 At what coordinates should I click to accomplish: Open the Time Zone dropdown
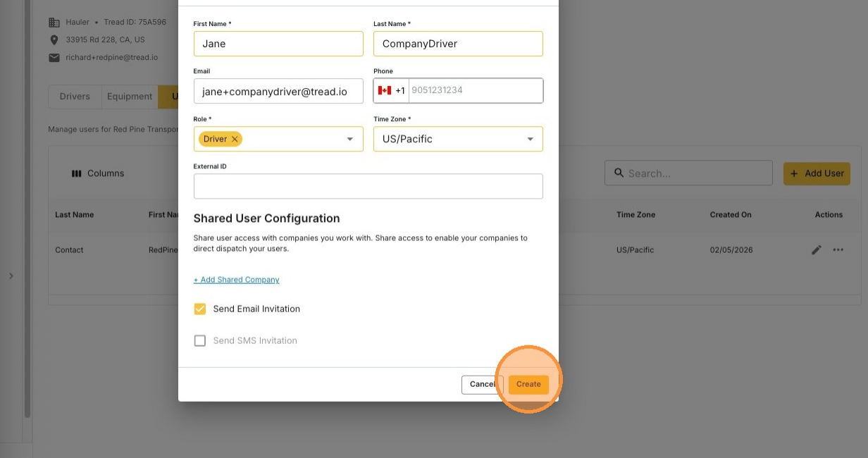[x=458, y=139]
